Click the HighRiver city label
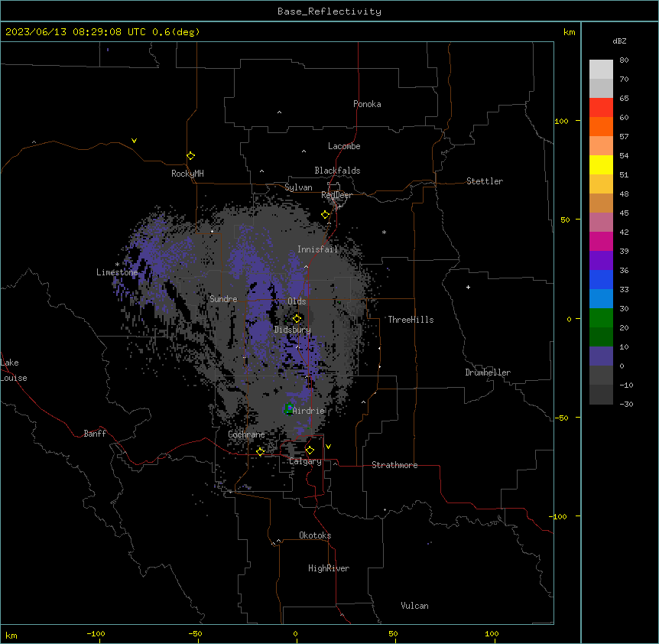This screenshot has height=644, width=659. pos(329,568)
